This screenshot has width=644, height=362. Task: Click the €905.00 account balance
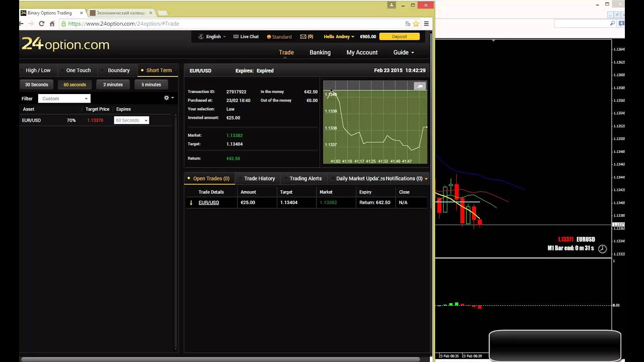pos(368,37)
